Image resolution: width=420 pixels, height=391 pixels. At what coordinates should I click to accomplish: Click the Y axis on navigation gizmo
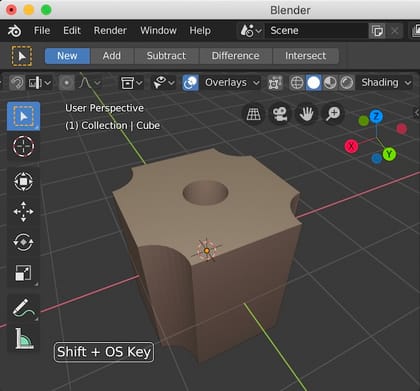click(389, 154)
